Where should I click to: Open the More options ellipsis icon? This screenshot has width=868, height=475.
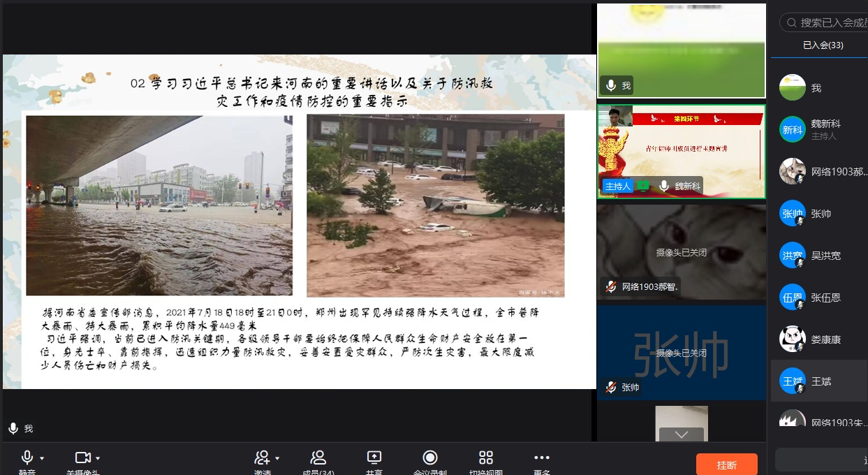click(542, 458)
